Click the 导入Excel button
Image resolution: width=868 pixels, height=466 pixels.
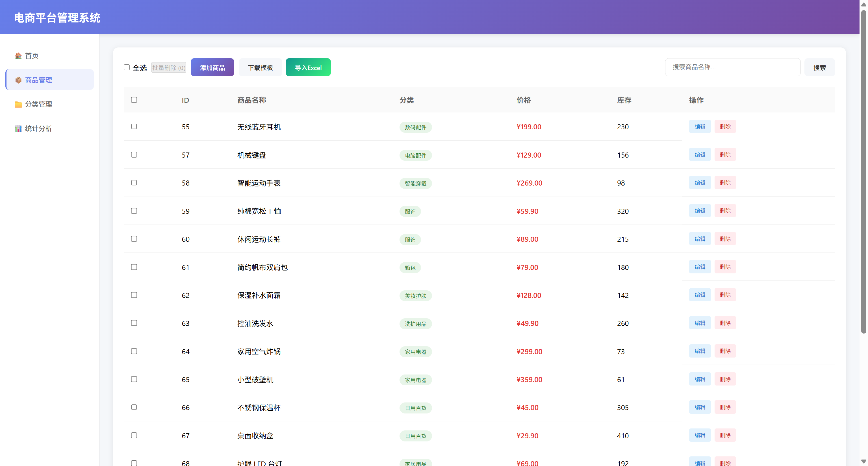[308, 67]
